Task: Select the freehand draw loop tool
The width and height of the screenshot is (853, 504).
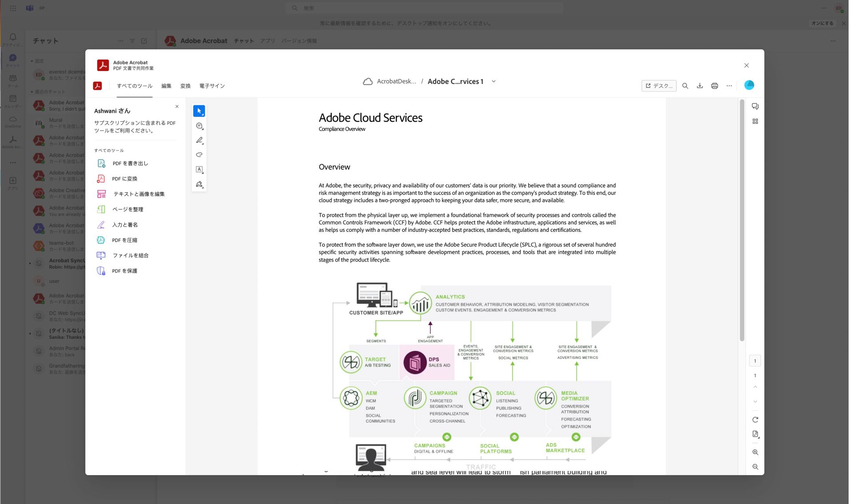Action: 199,155
